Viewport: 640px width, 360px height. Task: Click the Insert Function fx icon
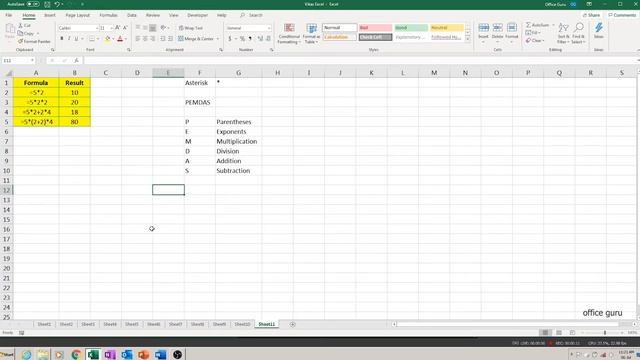tap(76, 60)
